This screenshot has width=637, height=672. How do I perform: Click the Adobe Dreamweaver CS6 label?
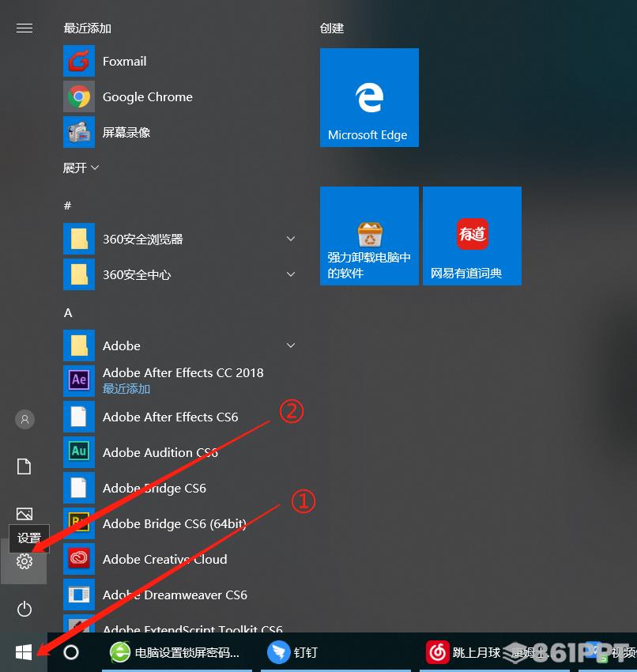click(175, 595)
